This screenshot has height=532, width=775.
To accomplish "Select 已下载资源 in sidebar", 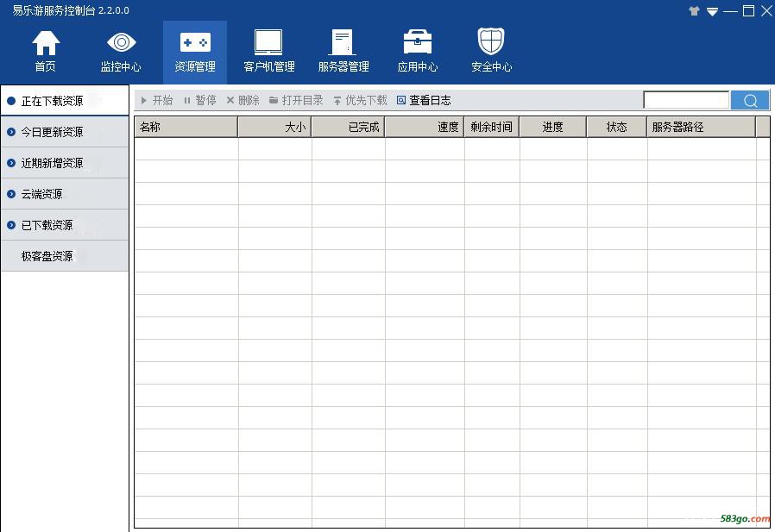I will [x=65, y=225].
